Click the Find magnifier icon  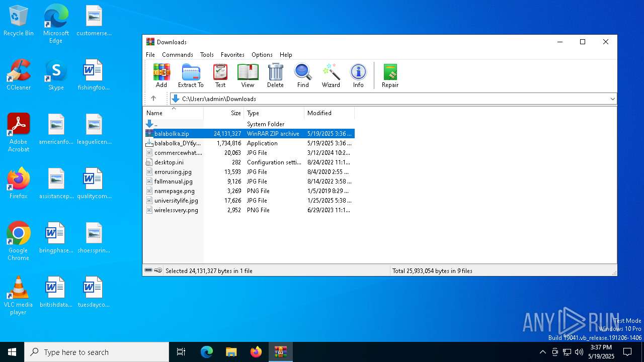click(x=303, y=76)
